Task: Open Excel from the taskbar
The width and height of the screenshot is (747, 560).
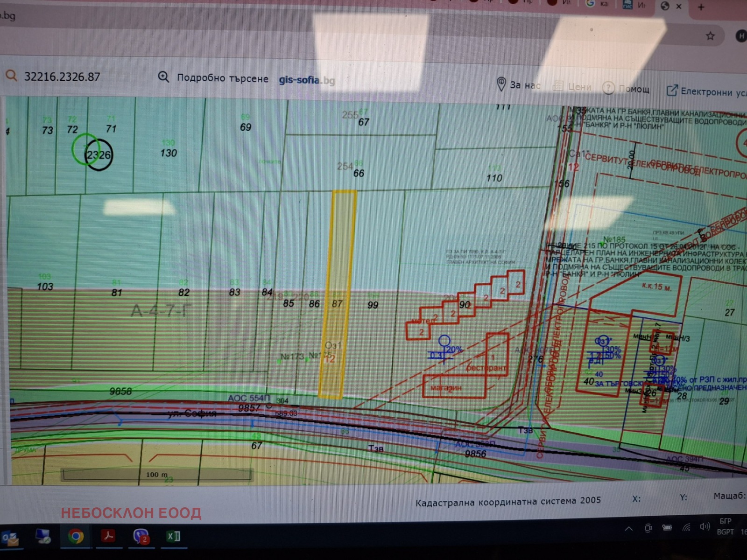Action: coord(173,536)
